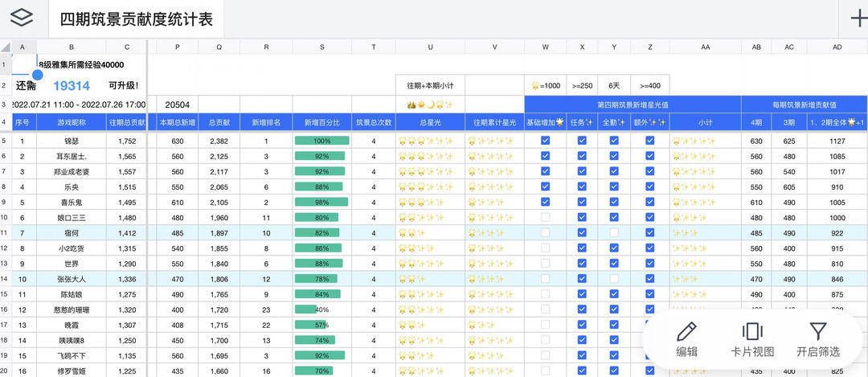This screenshot has height=377, width=868.
Task: Select 往期总贡献 value 1,752
Action: pyautogui.click(x=127, y=141)
